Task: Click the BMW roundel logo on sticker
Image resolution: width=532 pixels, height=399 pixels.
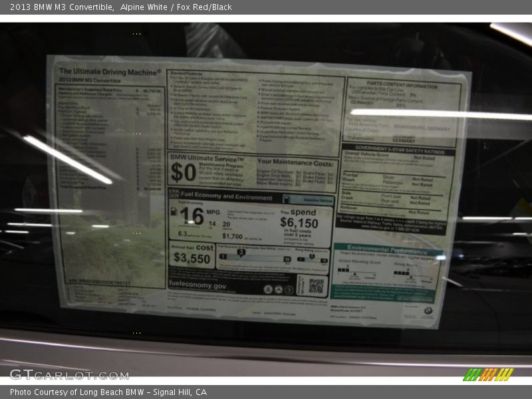Action: point(428,310)
